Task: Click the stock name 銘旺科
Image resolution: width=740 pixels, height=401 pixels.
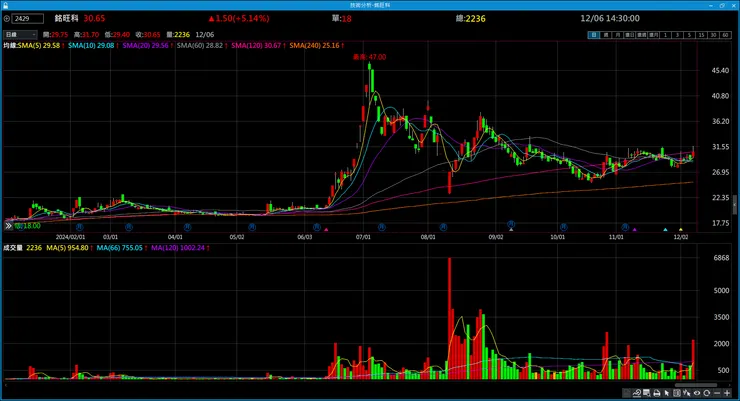Action: click(x=67, y=18)
